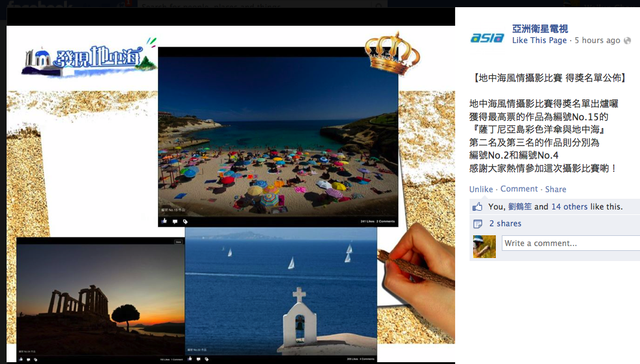Click the shares icon

tap(477, 224)
